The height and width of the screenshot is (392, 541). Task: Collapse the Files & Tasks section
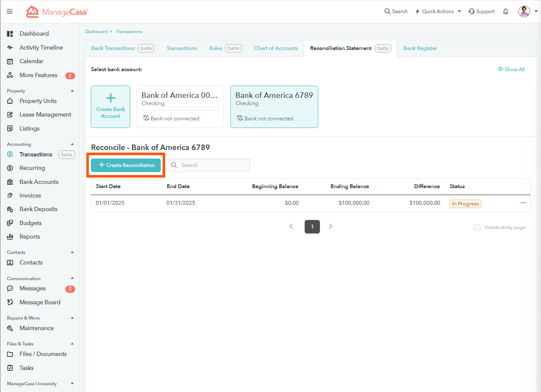pos(72,344)
